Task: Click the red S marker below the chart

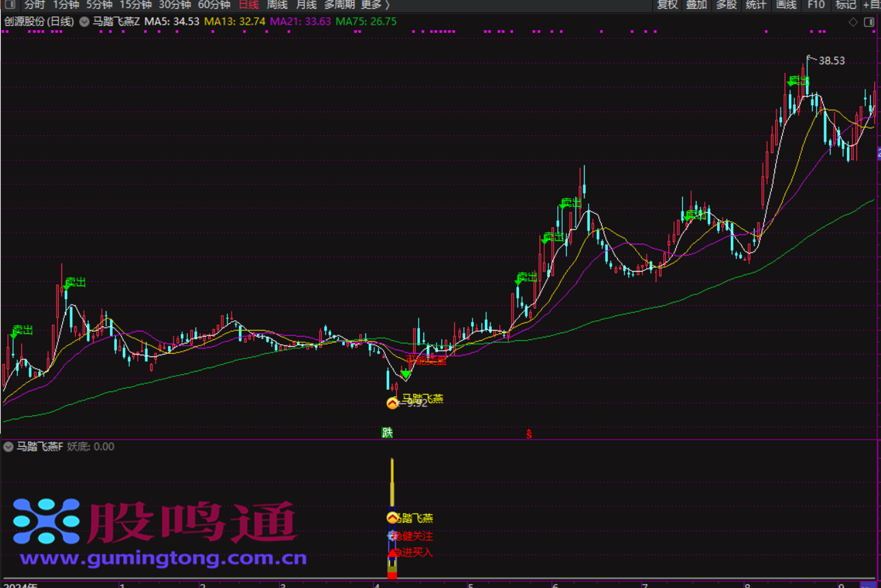Action: click(x=529, y=433)
